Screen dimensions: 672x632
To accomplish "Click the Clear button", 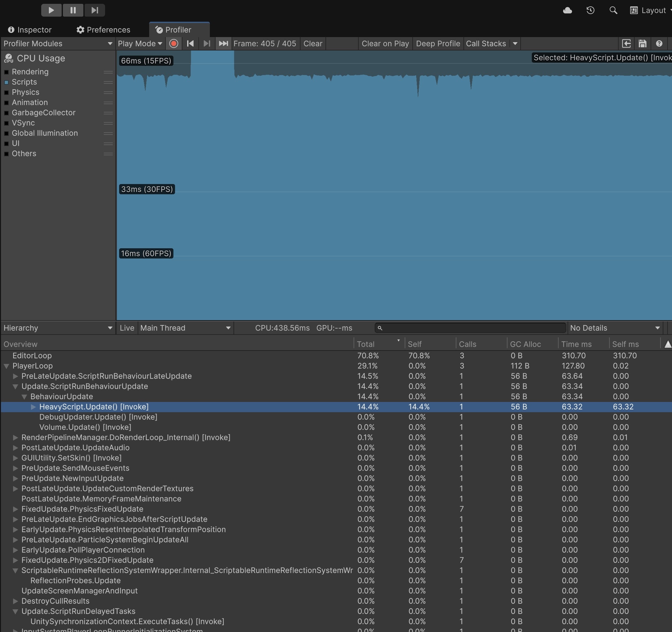I will [x=313, y=44].
